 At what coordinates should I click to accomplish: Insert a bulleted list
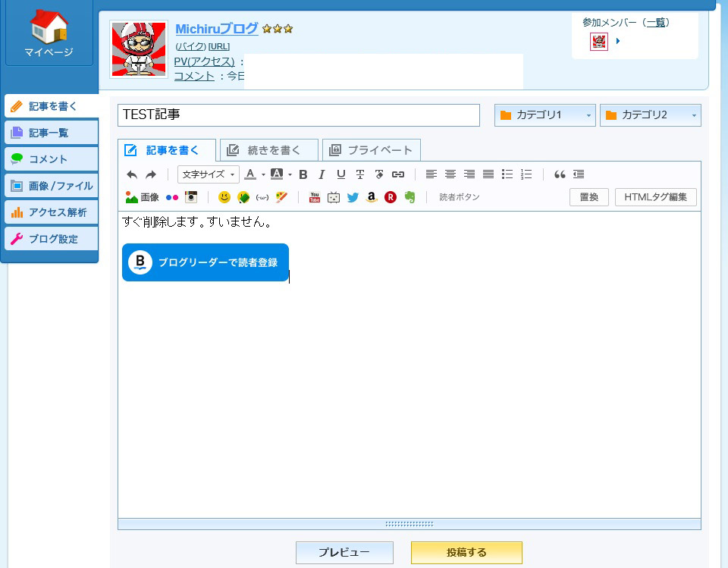507,174
